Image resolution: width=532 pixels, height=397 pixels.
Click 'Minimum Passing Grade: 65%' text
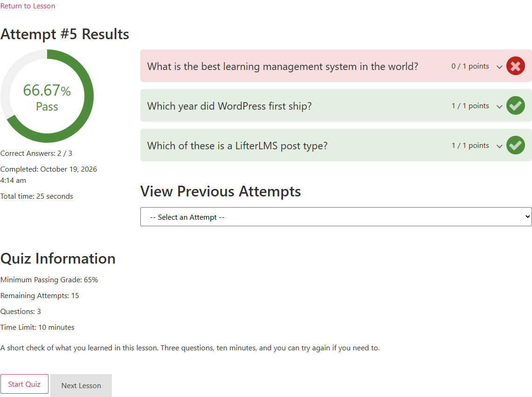pos(49,280)
